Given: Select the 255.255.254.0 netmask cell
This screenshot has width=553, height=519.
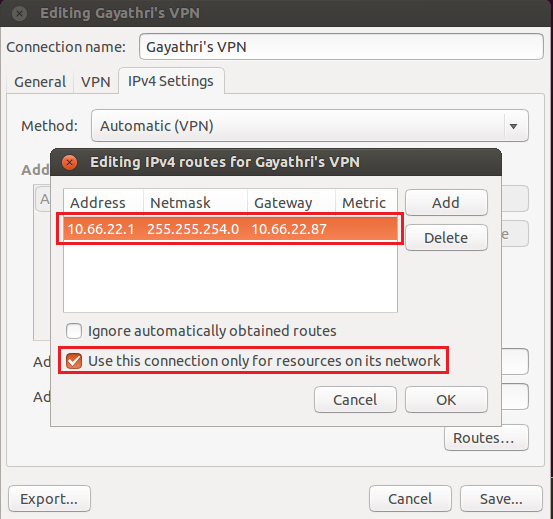Looking at the screenshot, I should coord(193,229).
